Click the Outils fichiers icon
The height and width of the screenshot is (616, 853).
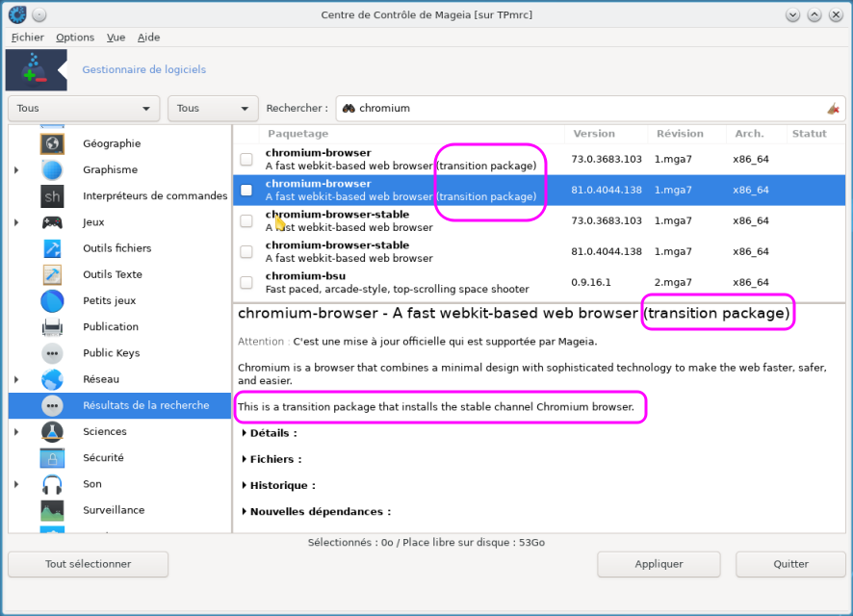click(x=52, y=248)
